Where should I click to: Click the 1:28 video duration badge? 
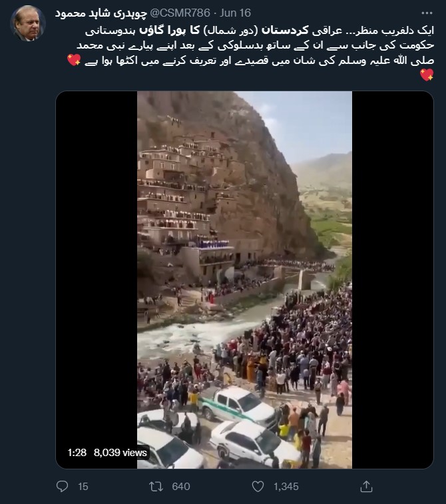coord(77,453)
